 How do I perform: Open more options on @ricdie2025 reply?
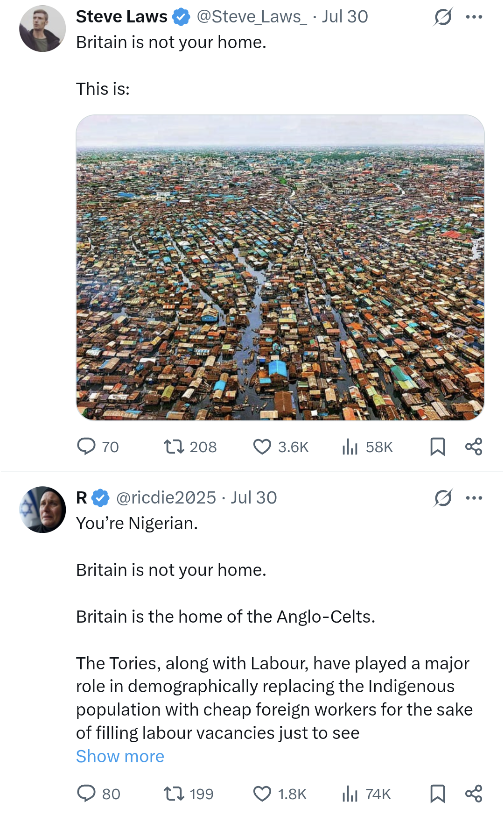tap(474, 498)
